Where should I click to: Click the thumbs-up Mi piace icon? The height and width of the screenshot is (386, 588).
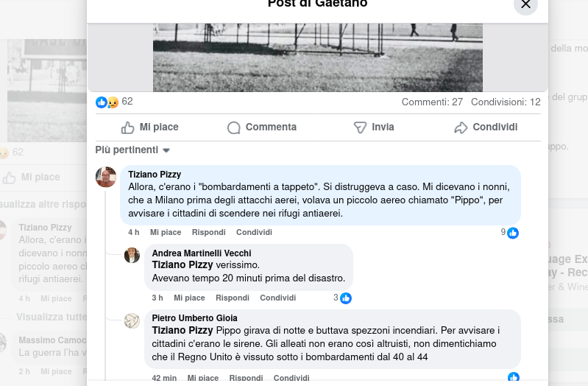point(127,127)
